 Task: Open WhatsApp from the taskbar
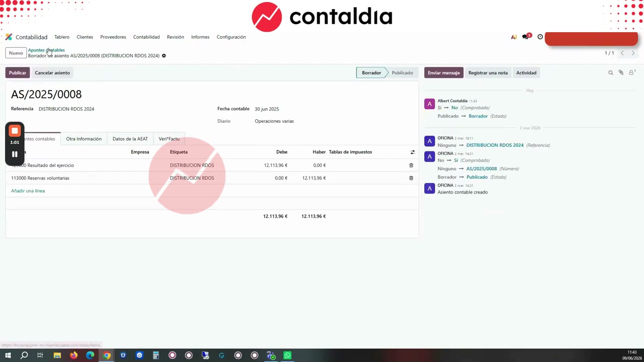click(287, 355)
